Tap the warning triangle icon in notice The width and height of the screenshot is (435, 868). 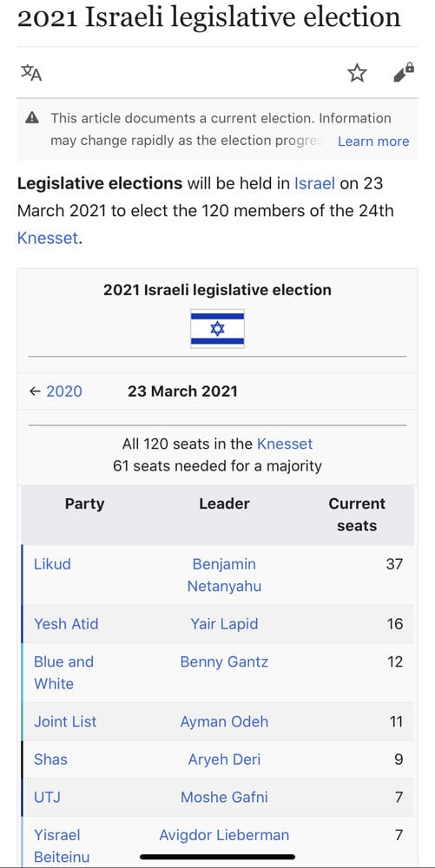coord(33,118)
